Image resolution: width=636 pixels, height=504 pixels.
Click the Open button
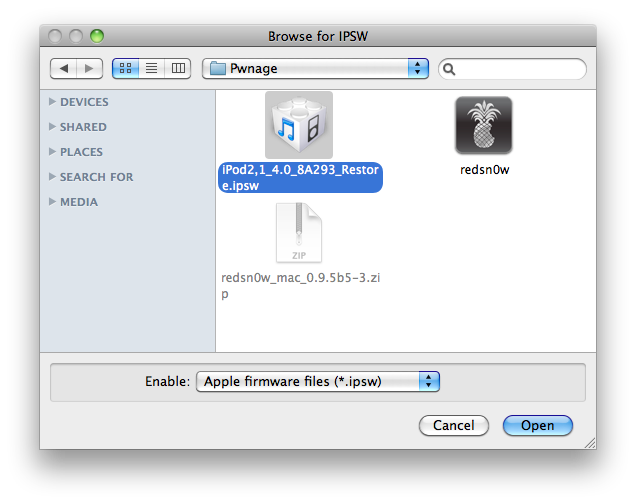click(537, 425)
